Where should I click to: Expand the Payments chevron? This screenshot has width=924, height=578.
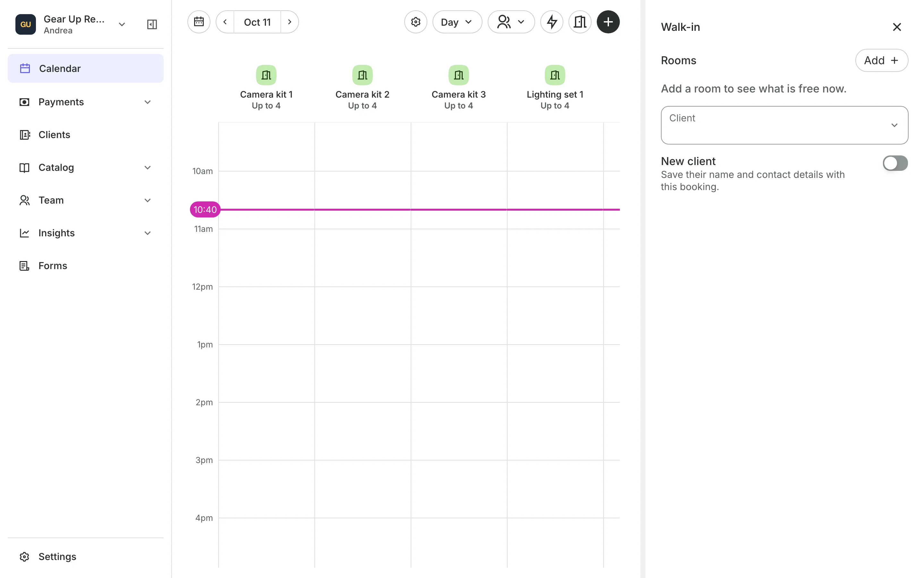(x=148, y=102)
